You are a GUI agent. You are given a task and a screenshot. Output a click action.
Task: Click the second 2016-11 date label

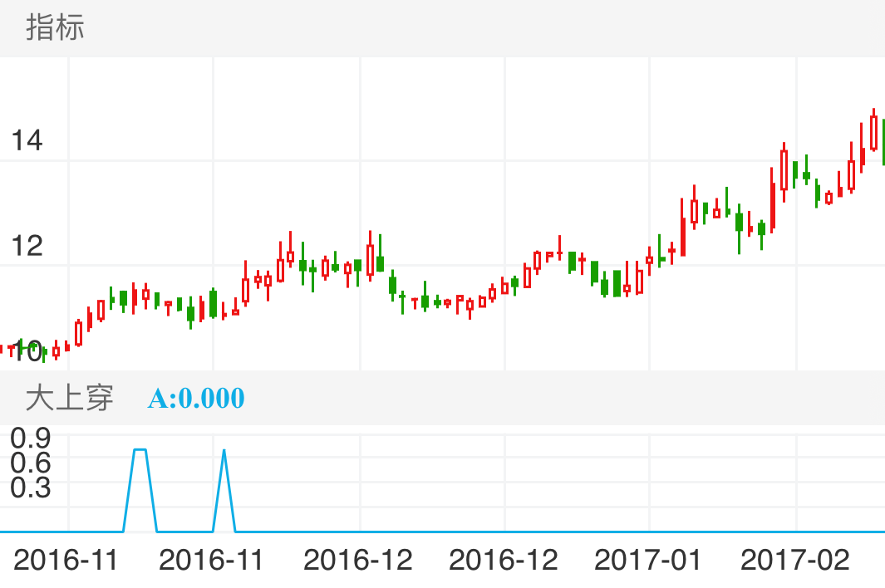tap(211, 560)
